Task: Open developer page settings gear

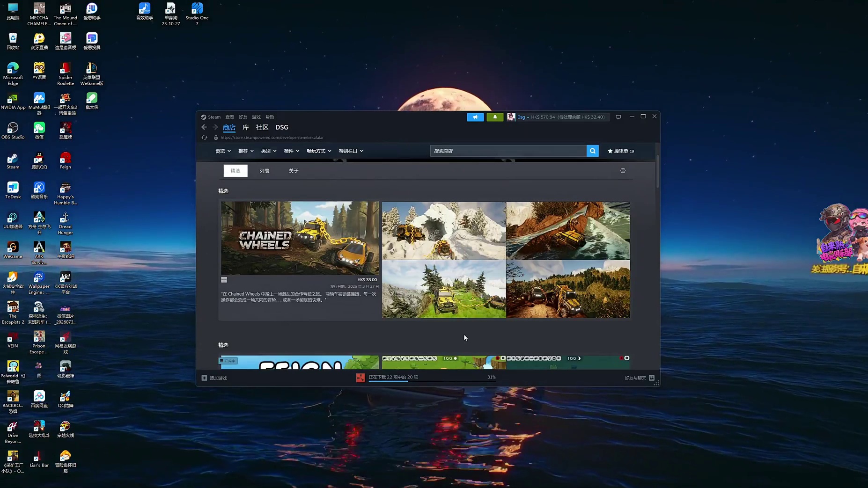Action: (623, 171)
